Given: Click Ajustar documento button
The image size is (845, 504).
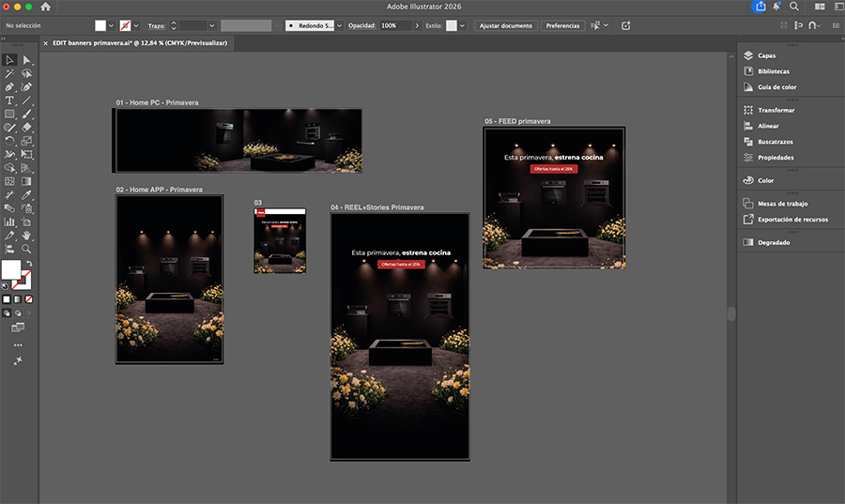Looking at the screenshot, I should pyautogui.click(x=505, y=25).
